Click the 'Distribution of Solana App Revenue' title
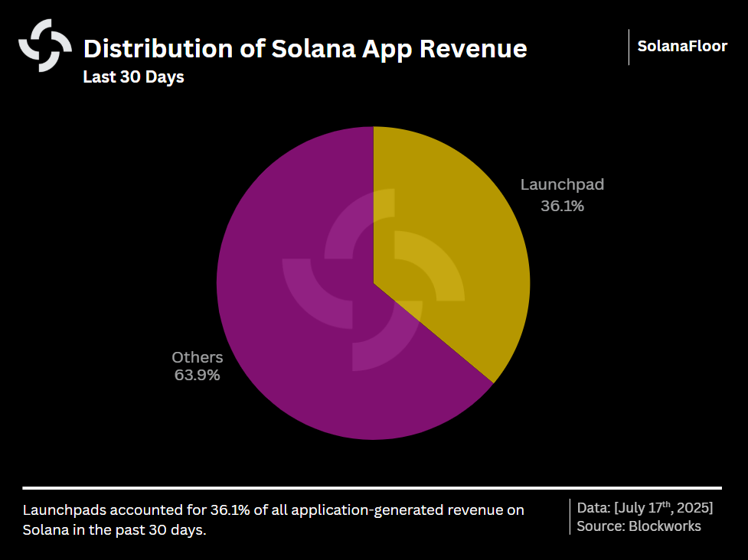748x560 pixels. click(x=305, y=49)
